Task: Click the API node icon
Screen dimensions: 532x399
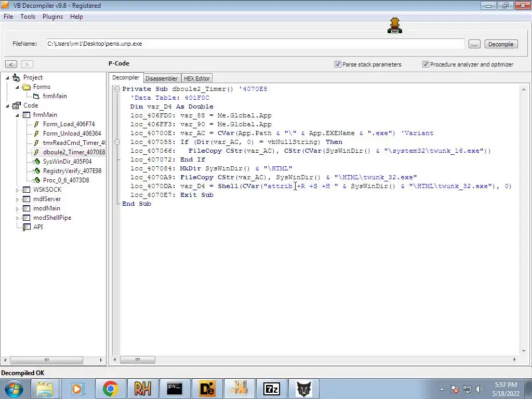Action: [x=26, y=228]
